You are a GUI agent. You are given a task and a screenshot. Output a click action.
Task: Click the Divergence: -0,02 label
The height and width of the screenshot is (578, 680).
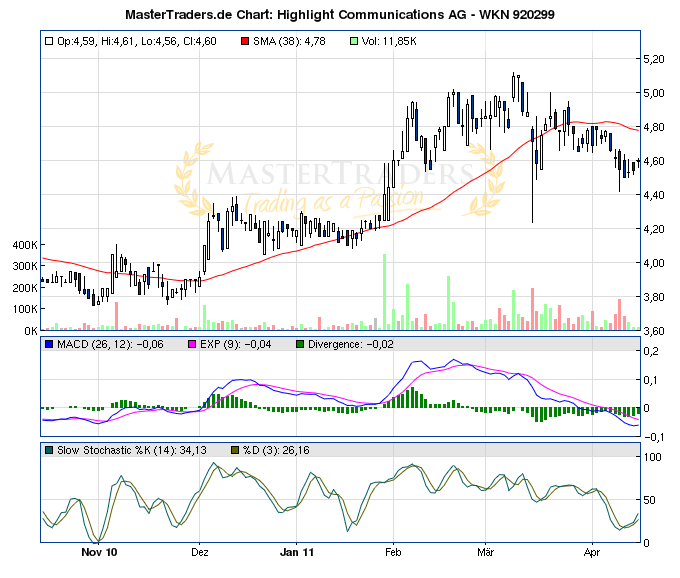click(x=350, y=344)
